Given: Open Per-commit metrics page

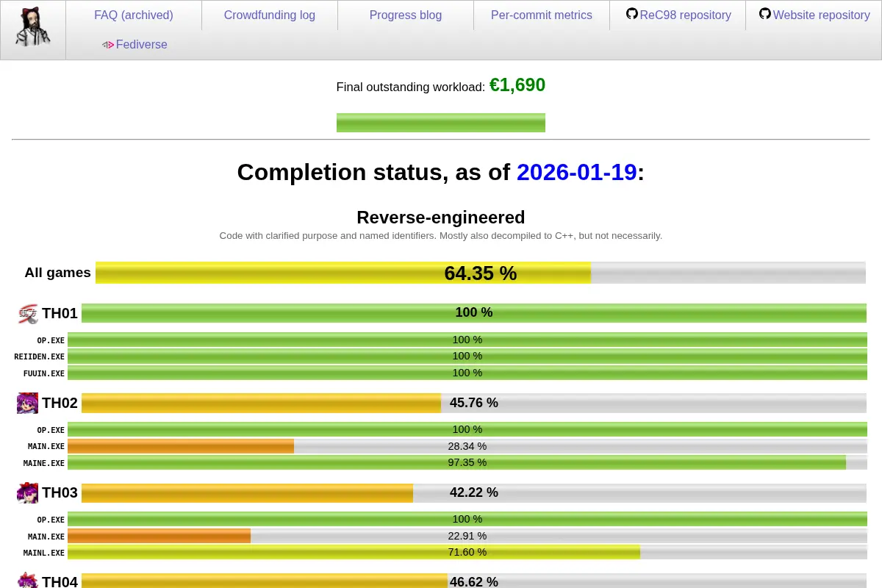Looking at the screenshot, I should click(542, 15).
